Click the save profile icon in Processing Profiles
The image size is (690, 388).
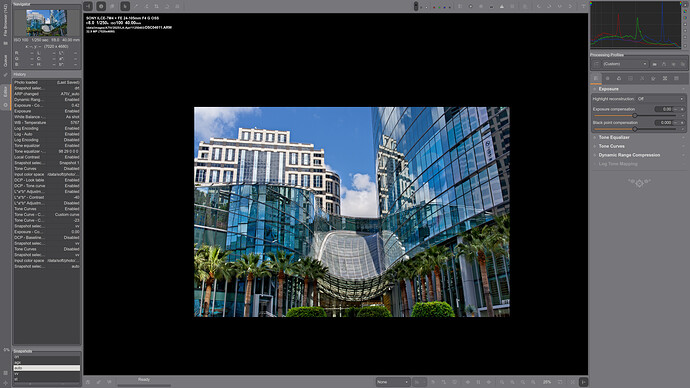pyautogui.click(x=664, y=64)
